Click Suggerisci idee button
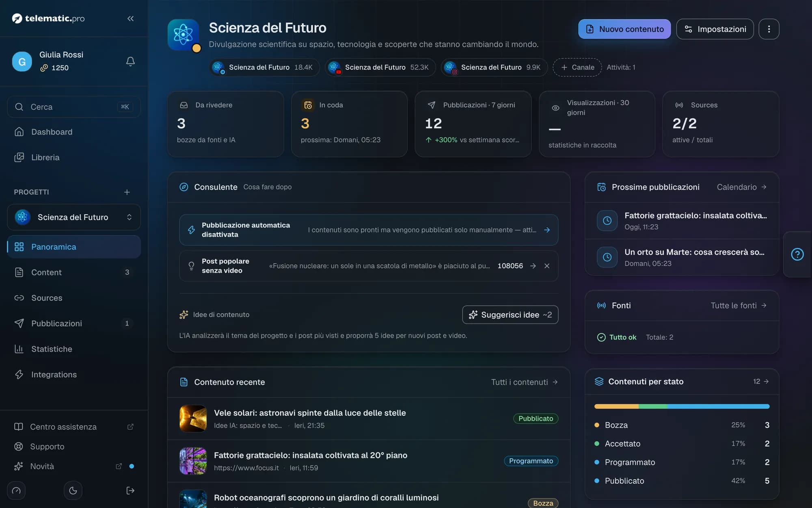The height and width of the screenshot is (508, 812). coord(510,315)
